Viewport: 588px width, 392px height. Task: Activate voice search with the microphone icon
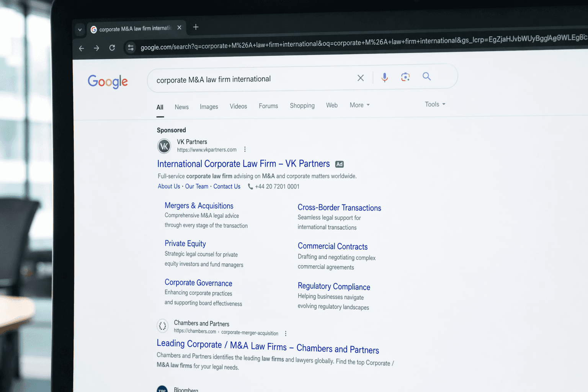point(384,77)
